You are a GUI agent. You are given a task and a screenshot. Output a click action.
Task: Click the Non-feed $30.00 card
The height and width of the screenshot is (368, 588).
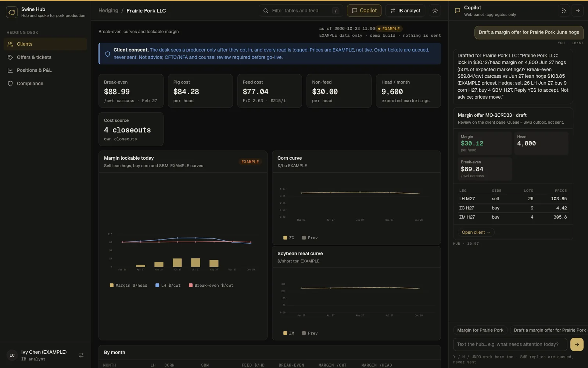(339, 91)
